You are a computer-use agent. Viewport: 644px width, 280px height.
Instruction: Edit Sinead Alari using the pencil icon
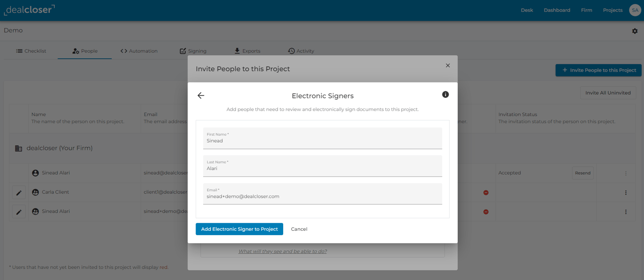tap(19, 211)
